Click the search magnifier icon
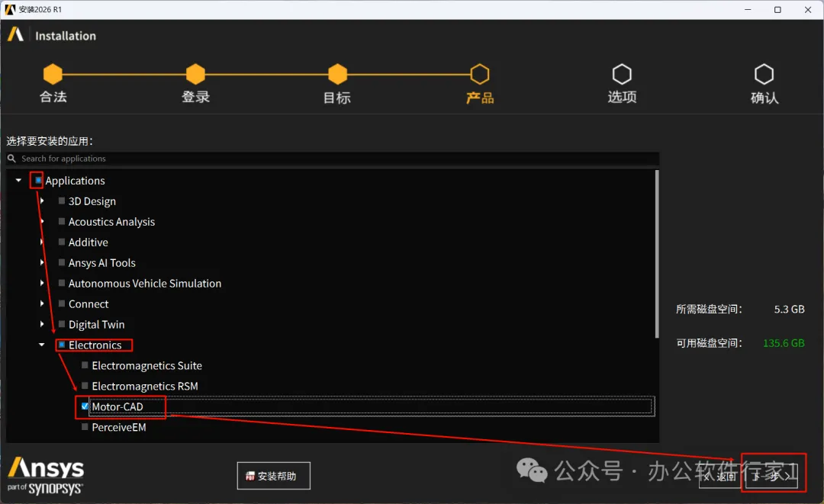This screenshot has height=504, width=824. coord(11,158)
